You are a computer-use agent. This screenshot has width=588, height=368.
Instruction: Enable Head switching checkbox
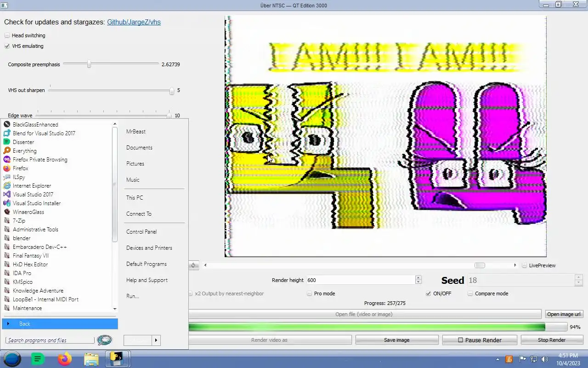pyautogui.click(x=7, y=35)
